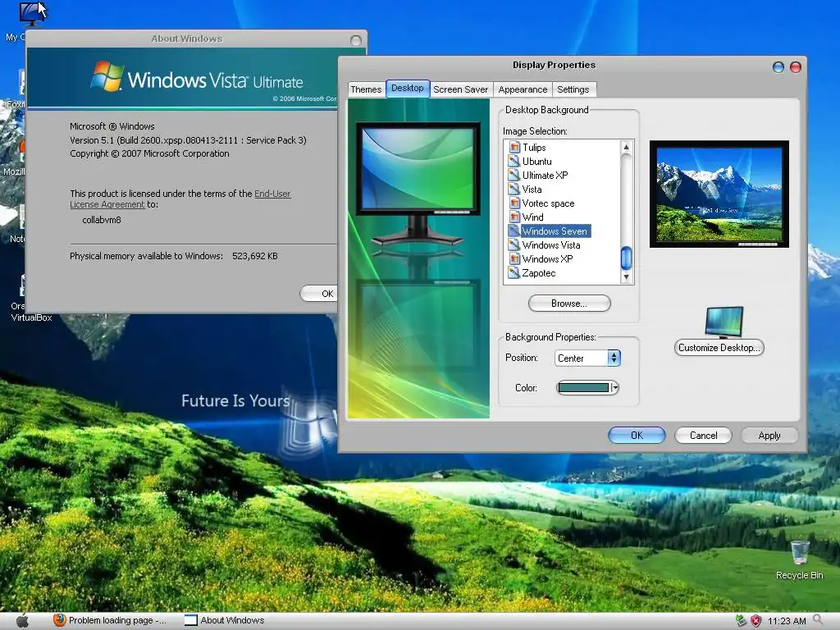The height and width of the screenshot is (630, 840).
Task: Click the red shield tray icon
Action: click(756, 621)
